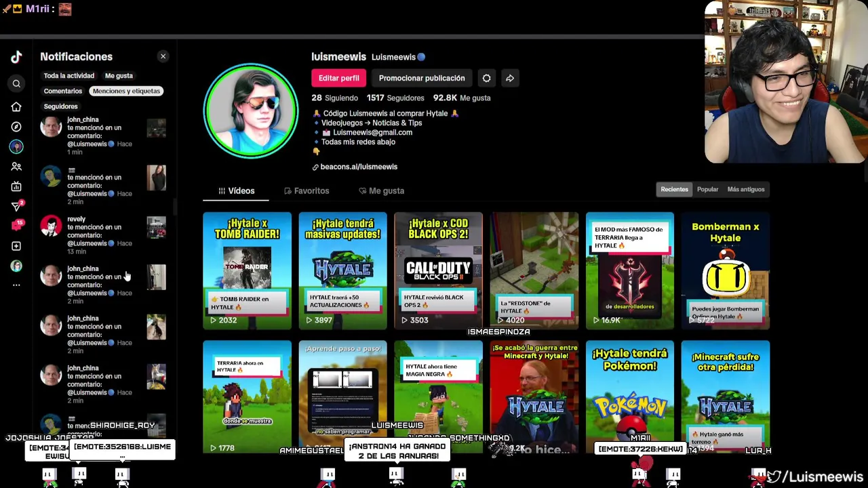The height and width of the screenshot is (488, 868).
Task: Open john_china mention from 1 min ago
Action: pyautogui.click(x=103, y=136)
